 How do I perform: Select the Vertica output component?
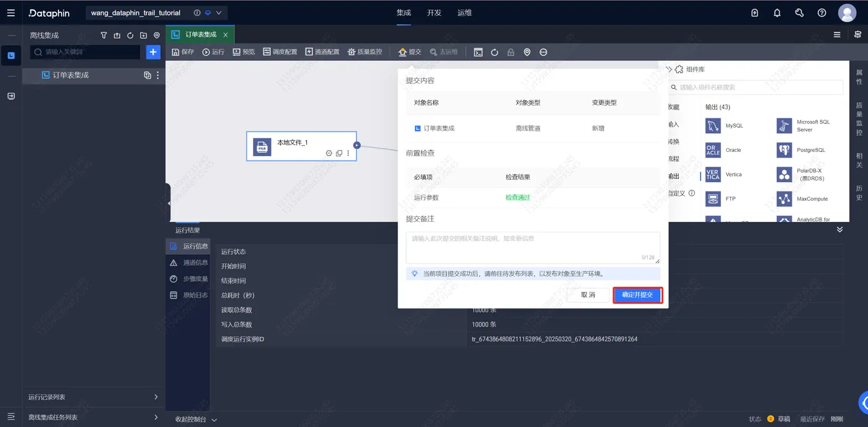[x=724, y=175]
